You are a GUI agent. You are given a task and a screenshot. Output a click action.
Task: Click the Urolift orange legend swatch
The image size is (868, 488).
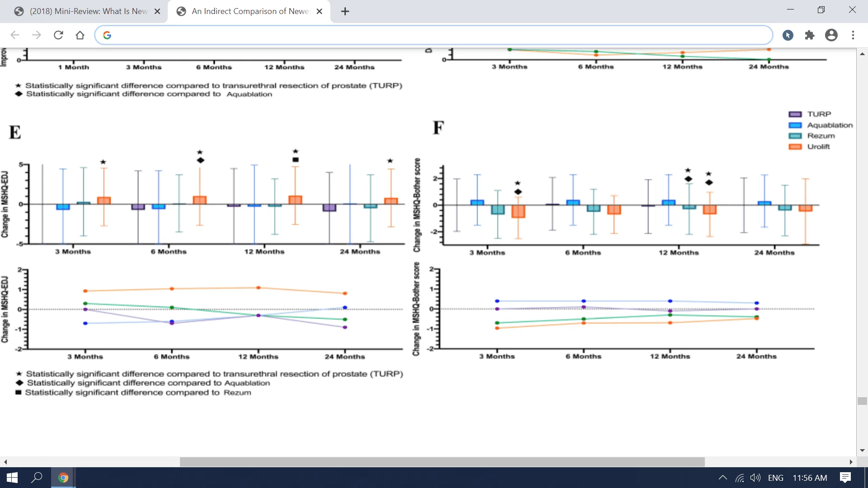pyautogui.click(x=795, y=147)
